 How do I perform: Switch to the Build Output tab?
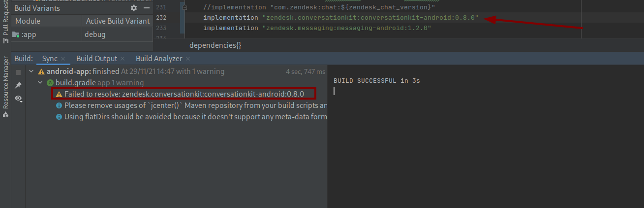96,59
